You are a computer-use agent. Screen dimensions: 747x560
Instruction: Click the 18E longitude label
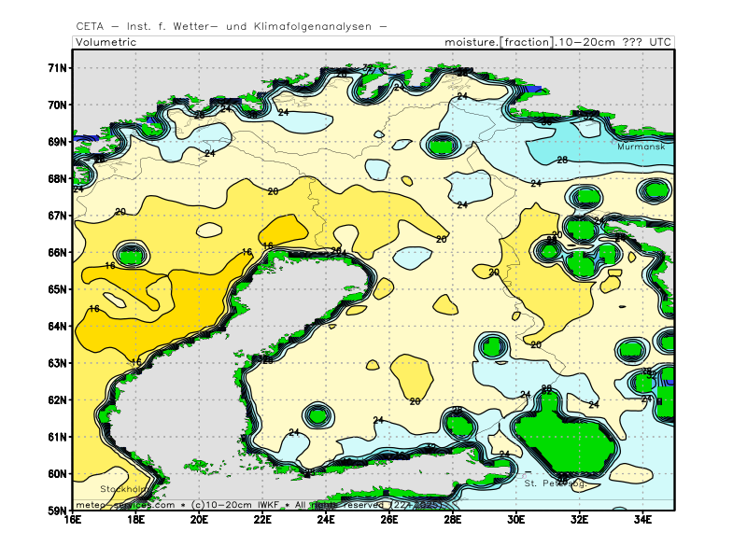click(x=135, y=519)
